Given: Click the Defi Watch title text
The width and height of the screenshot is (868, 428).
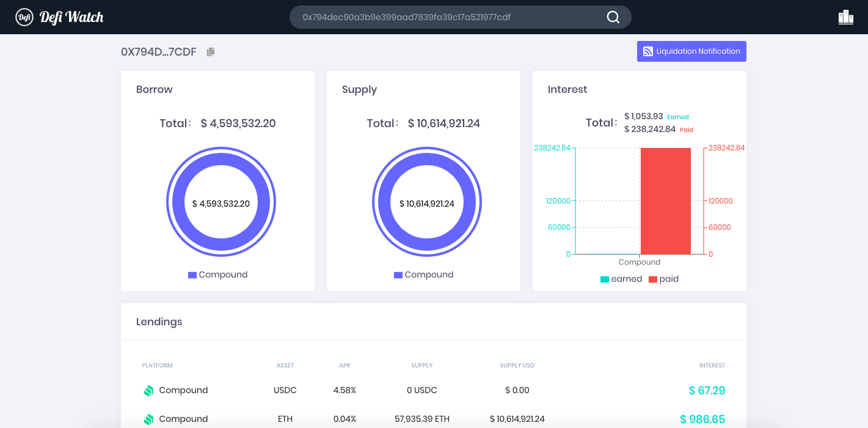Looking at the screenshot, I should pyautogui.click(x=71, y=17).
